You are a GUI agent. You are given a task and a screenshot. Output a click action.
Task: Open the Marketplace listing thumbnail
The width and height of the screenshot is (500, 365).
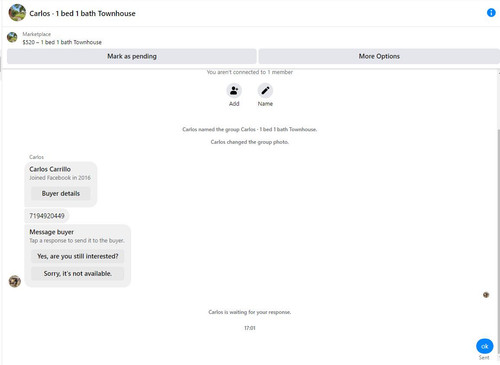(x=12, y=37)
